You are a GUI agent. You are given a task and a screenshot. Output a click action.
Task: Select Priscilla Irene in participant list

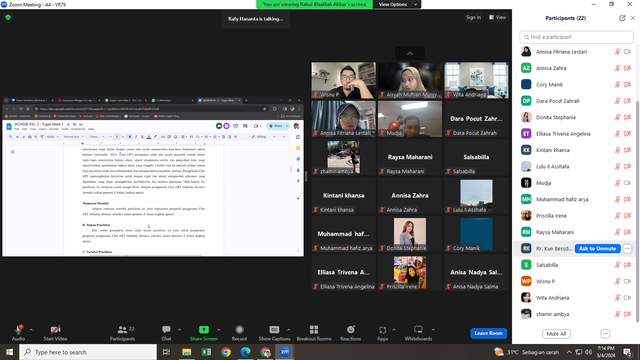[576, 216]
